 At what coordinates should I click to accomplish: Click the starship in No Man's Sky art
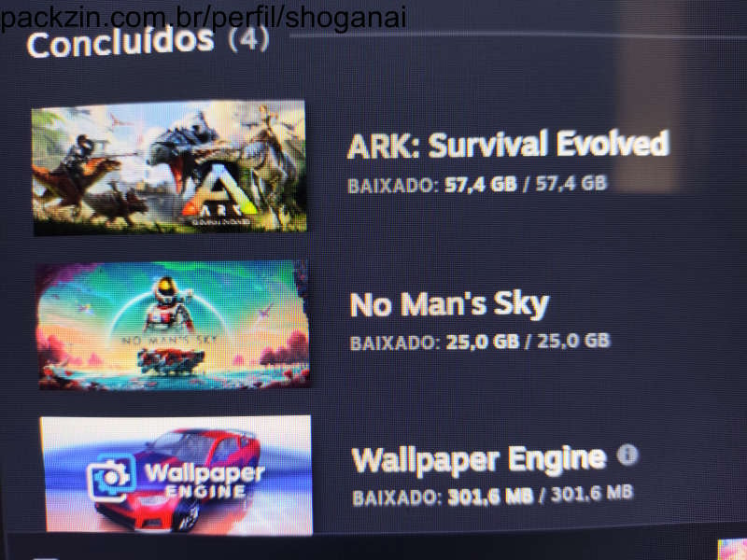point(171,361)
